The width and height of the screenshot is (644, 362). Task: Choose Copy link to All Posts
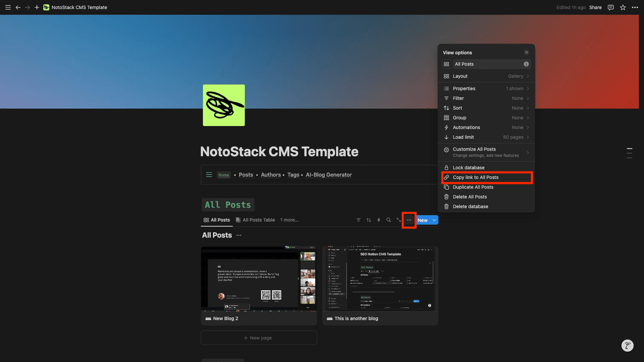coord(486,178)
